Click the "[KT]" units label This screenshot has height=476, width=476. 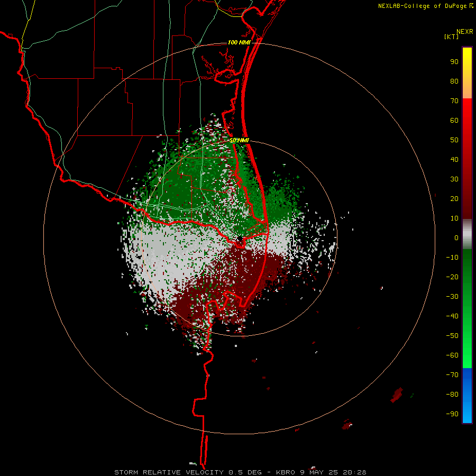pyautogui.click(x=452, y=36)
